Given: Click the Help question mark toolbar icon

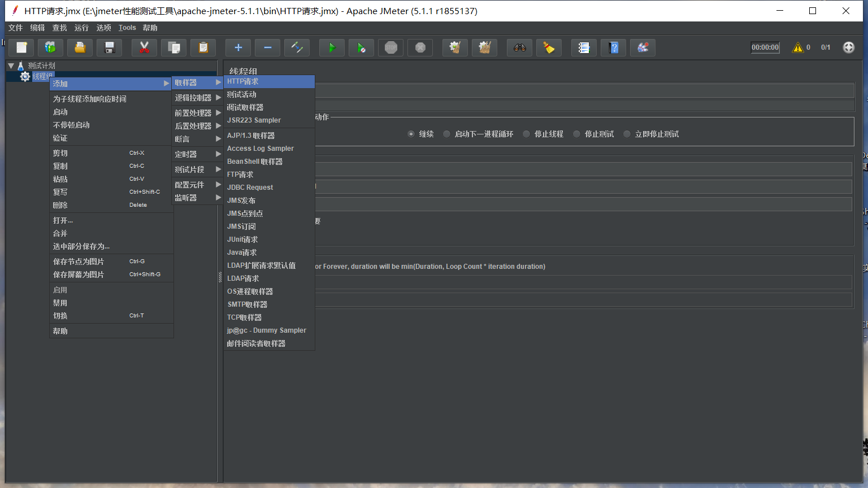Looking at the screenshot, I should (614, 47).
